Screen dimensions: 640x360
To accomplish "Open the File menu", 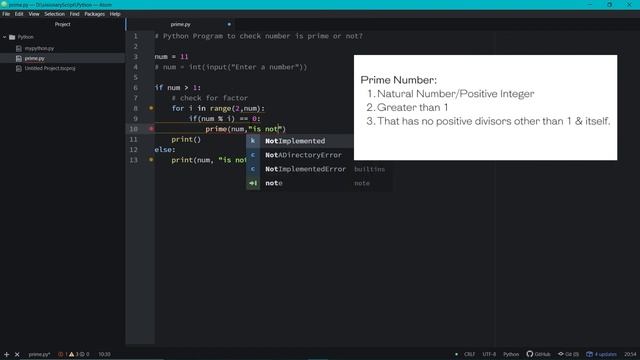I will coord(6,14).
